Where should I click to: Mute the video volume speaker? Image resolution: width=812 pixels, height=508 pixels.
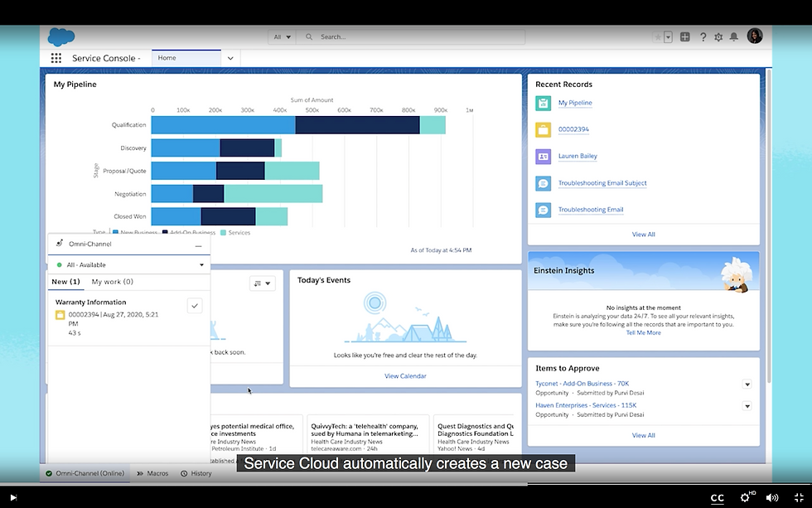click(x=771, y=498)
